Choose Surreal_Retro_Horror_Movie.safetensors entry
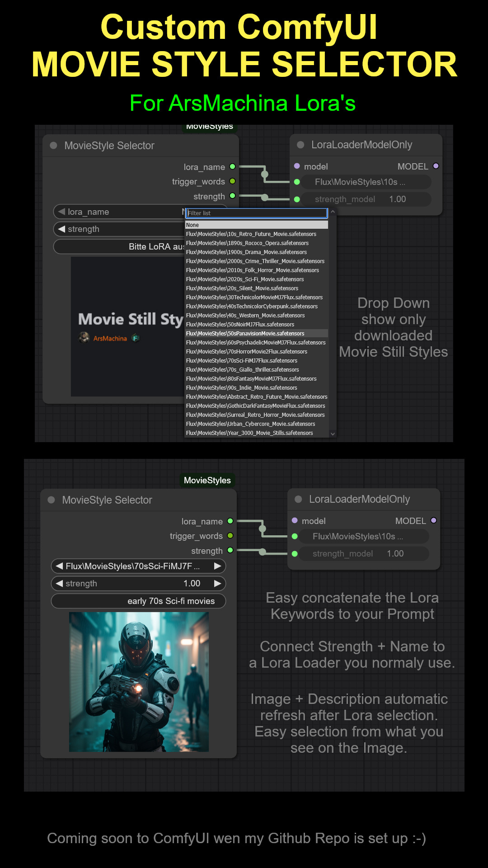This screenshot has width=488, height=868. pos(257,415)
